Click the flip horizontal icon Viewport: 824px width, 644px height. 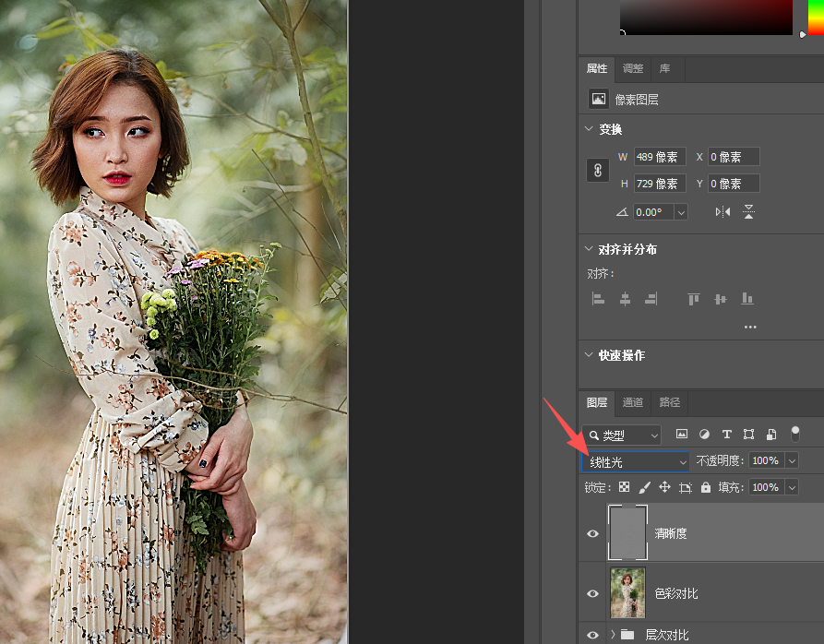pyautogui.click(x=722, y=211)
